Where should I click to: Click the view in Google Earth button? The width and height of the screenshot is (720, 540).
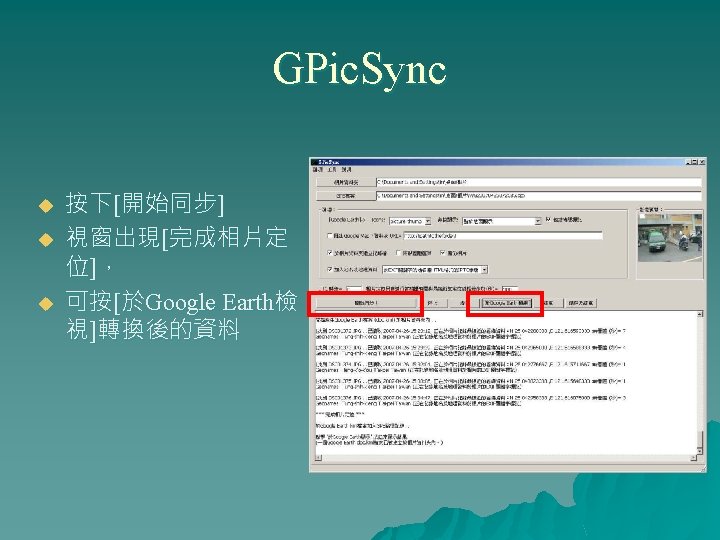506,303
